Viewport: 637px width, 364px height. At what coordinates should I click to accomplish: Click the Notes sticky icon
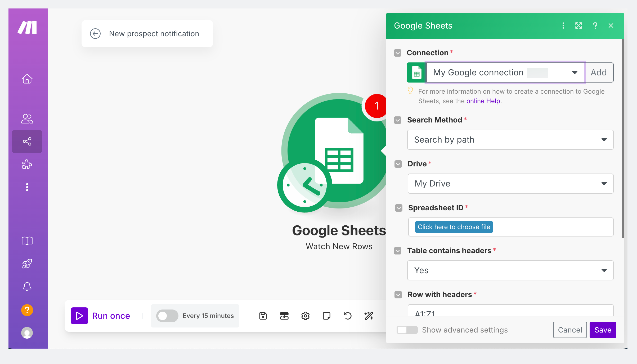(x=326, y=316)
